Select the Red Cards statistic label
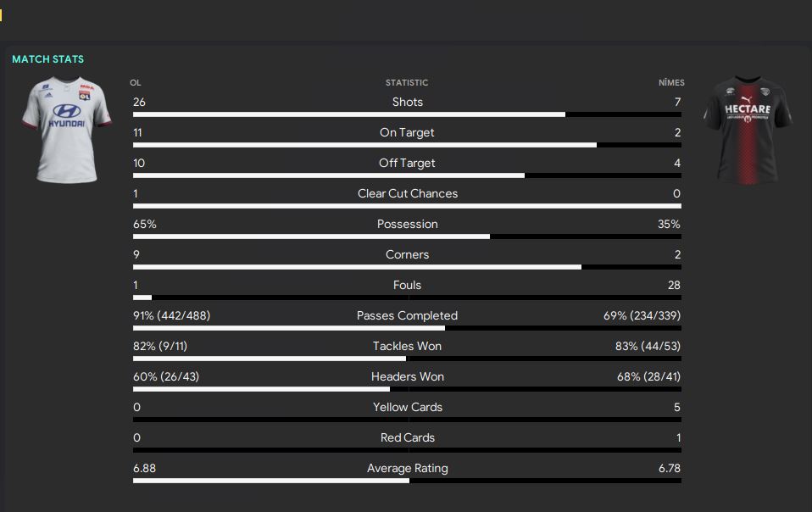Screen dimensions: 812x512 407,437
